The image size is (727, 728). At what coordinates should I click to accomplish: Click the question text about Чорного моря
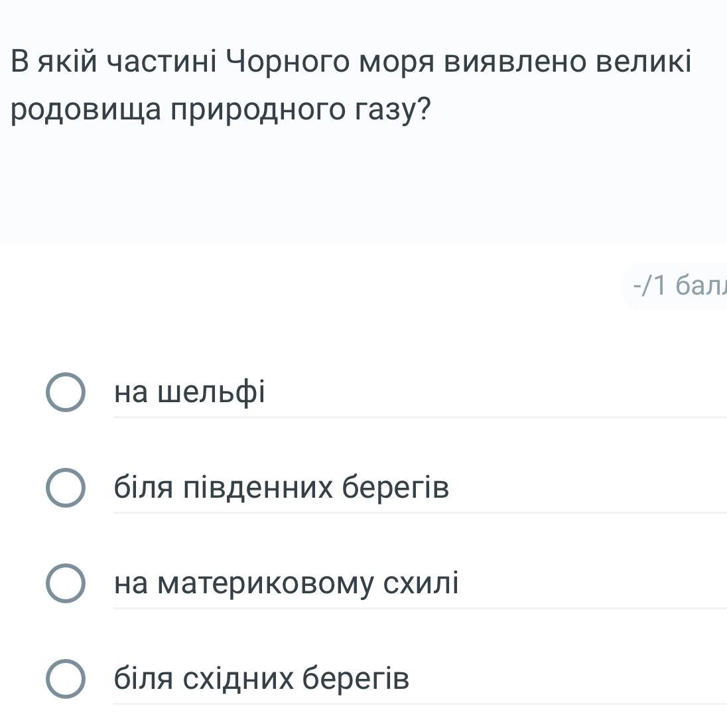point(351,86)
